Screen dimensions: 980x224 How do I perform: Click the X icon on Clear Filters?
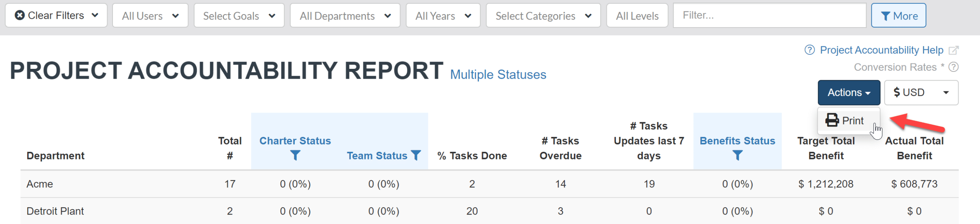tap(20, 15)
